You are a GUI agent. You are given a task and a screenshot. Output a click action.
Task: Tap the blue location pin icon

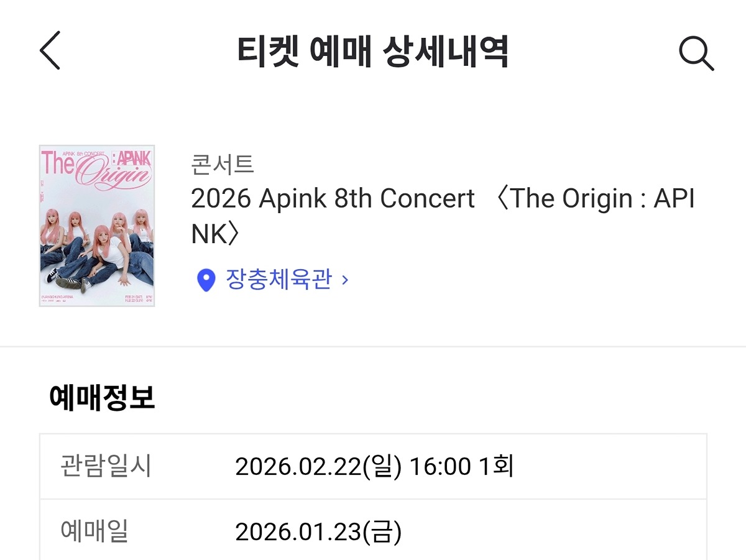pos(205,280)
